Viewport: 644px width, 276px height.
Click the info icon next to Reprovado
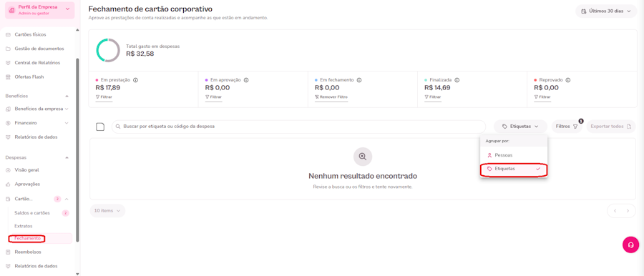pos(568,80)
